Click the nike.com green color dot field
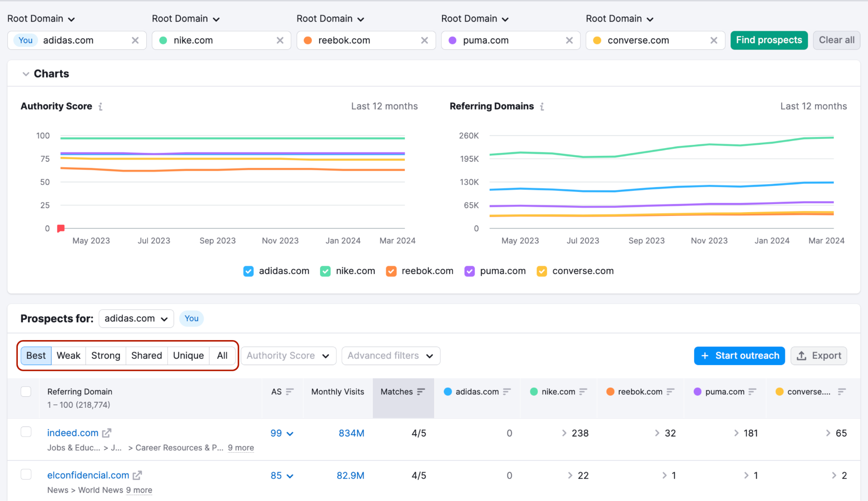868x501 pixels. tap(163, 40)
